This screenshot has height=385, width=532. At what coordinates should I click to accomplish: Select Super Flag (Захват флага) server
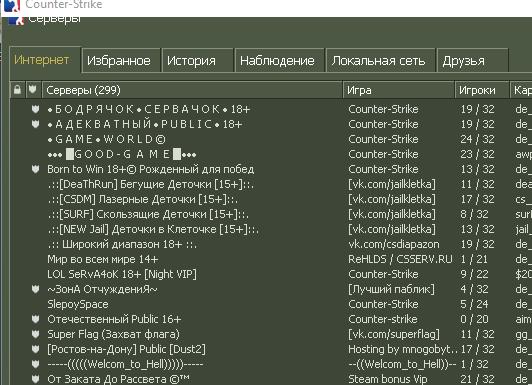(x=113, y=334)
